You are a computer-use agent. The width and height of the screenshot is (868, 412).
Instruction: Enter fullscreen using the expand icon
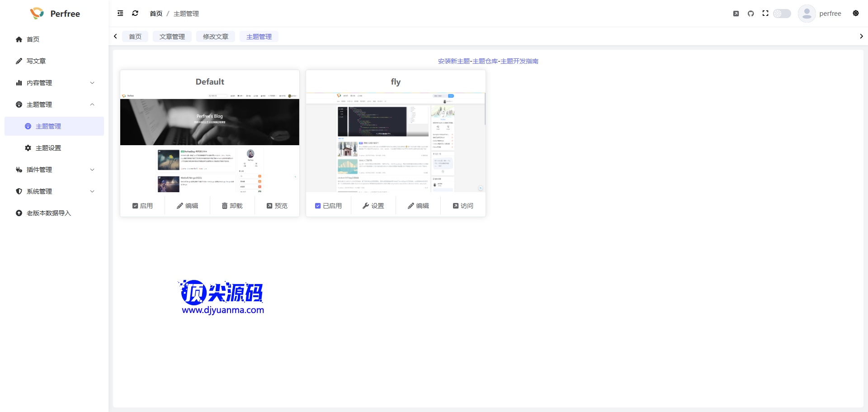pos(765,14)
